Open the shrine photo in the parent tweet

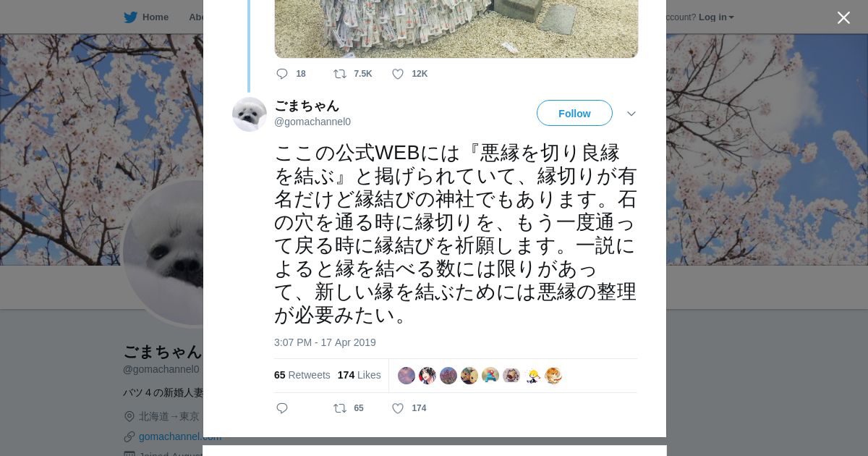456,29
